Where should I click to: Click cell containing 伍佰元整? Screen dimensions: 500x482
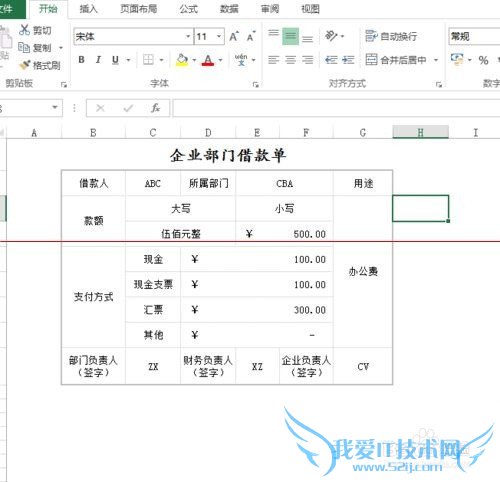181,234
